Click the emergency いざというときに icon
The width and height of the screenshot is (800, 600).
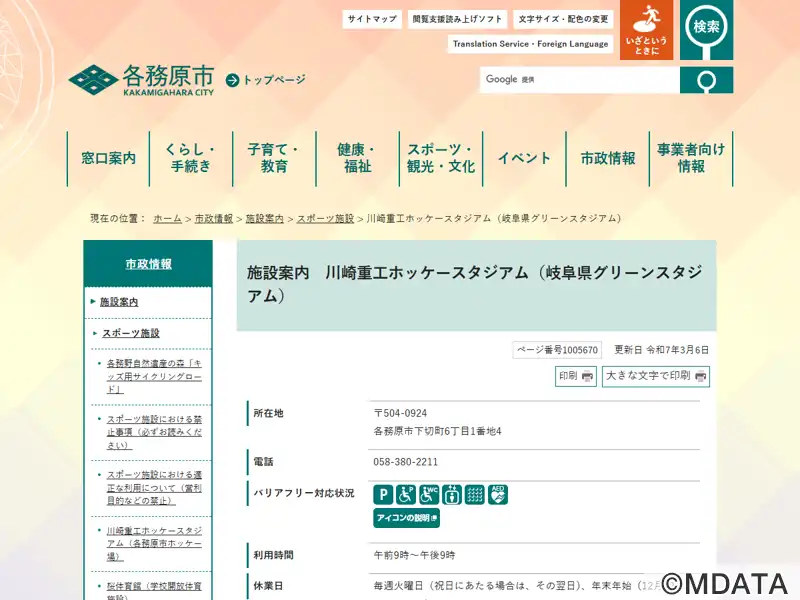click(646, 30)
